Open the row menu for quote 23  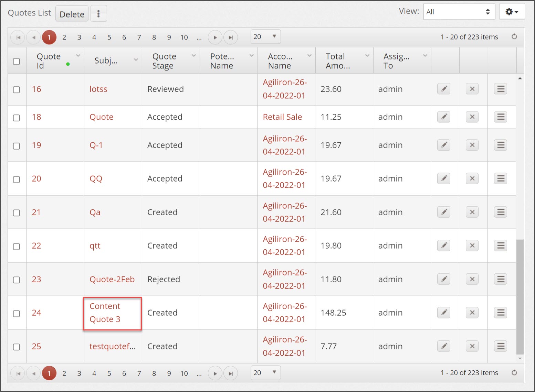coord(501,279)
